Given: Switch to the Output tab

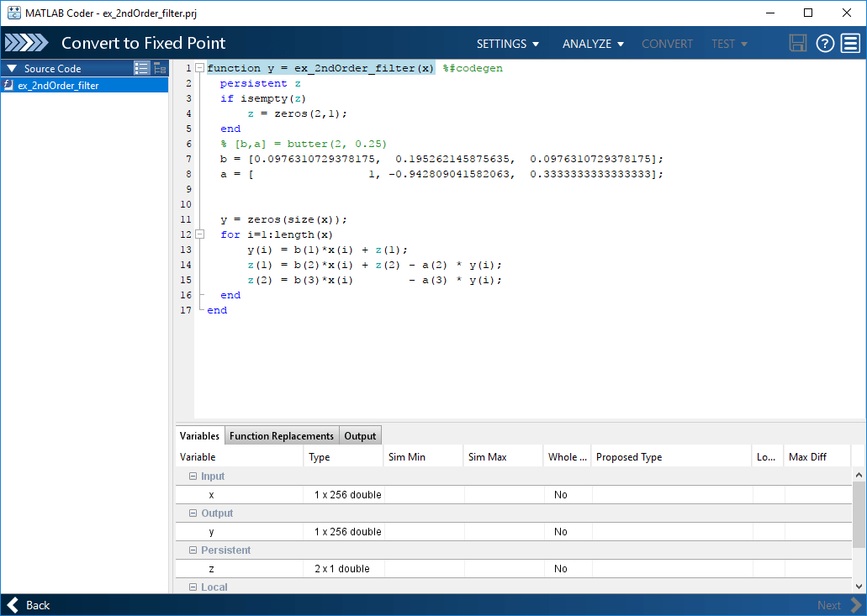Looking at the screenshot, I should pyautogui.click(x=360, y=436).
